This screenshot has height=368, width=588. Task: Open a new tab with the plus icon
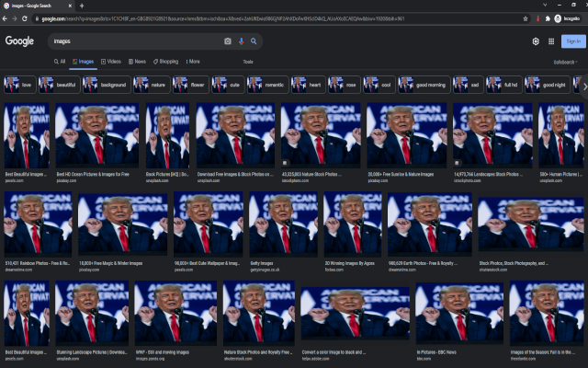click(x=82, y=6)
